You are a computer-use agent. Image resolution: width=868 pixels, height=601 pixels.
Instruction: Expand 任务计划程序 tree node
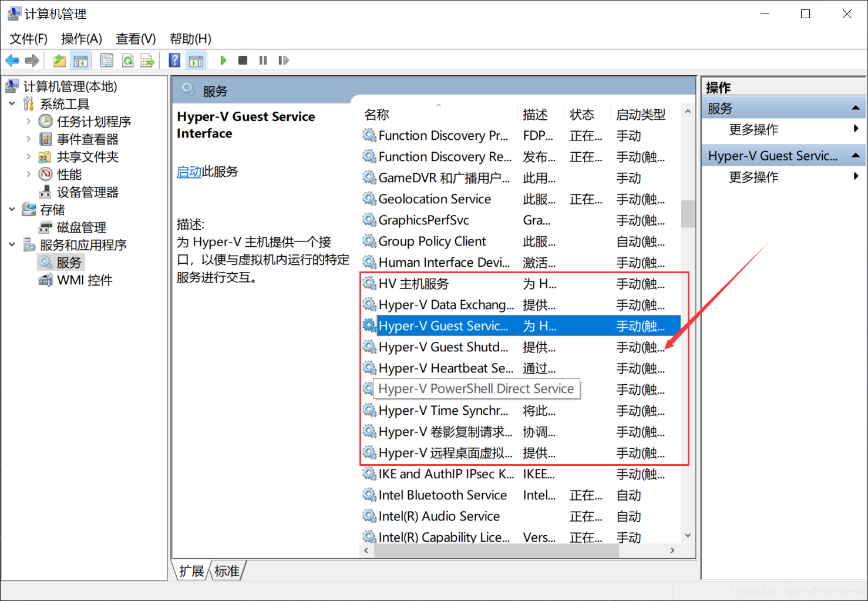(28, 122)
